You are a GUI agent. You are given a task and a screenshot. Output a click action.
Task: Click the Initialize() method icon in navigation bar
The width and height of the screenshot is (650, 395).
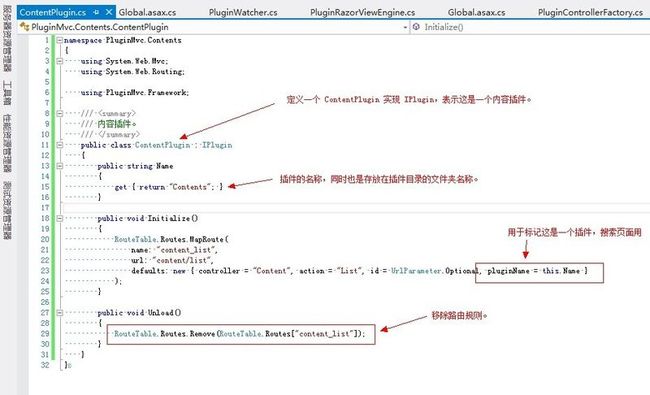[x=416, y=27]
